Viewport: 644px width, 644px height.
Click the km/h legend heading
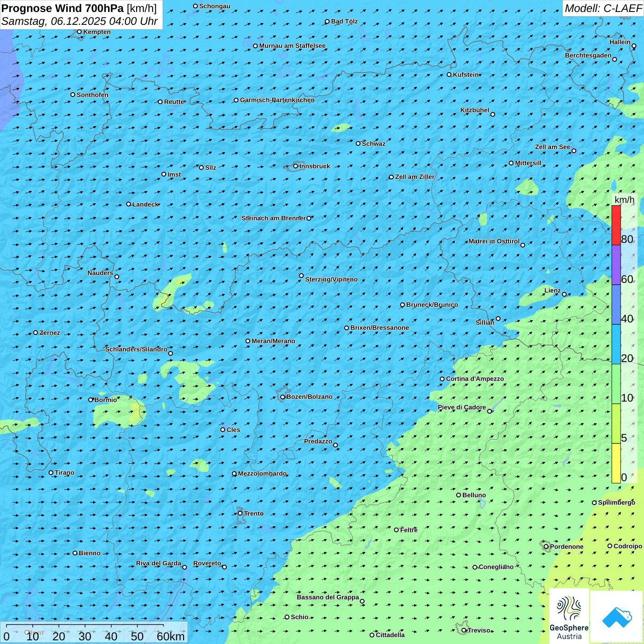pyautogui.click(x=624, y=200)
